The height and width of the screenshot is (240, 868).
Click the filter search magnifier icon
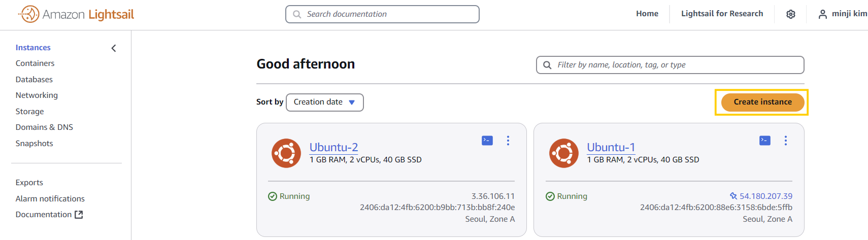(x=547, y=65)
